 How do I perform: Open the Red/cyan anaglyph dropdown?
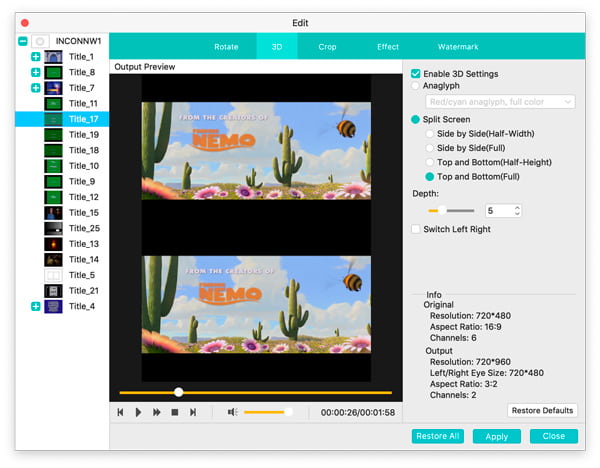pos(500,102)
